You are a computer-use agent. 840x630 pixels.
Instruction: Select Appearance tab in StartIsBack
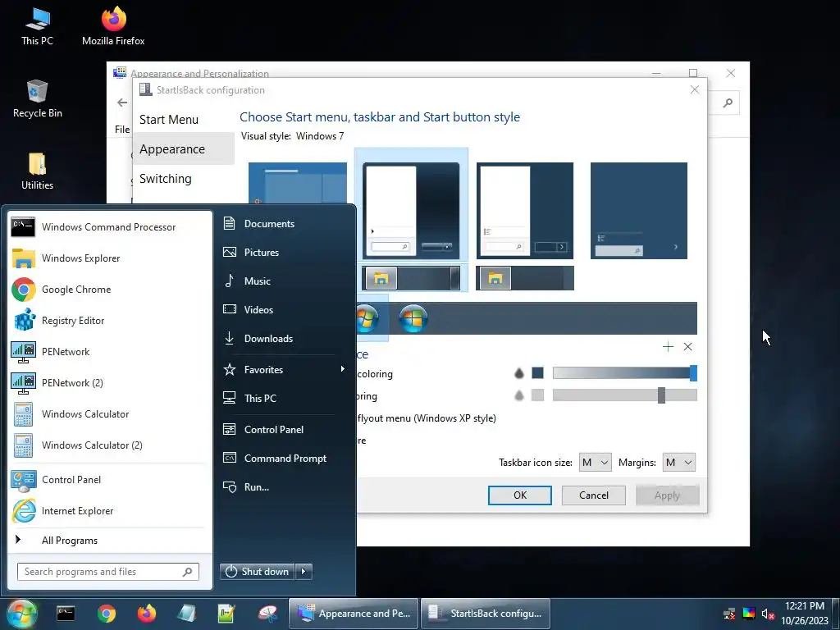[184, 149]
